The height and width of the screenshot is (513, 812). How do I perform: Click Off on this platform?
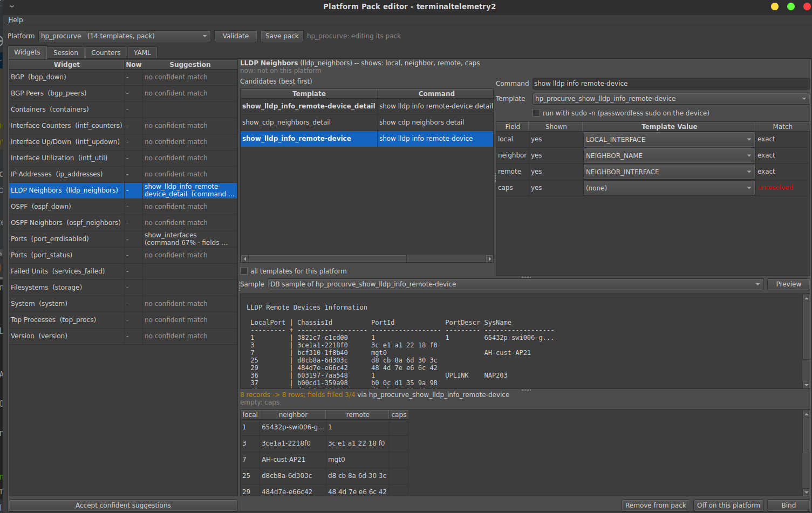[728, 505]
